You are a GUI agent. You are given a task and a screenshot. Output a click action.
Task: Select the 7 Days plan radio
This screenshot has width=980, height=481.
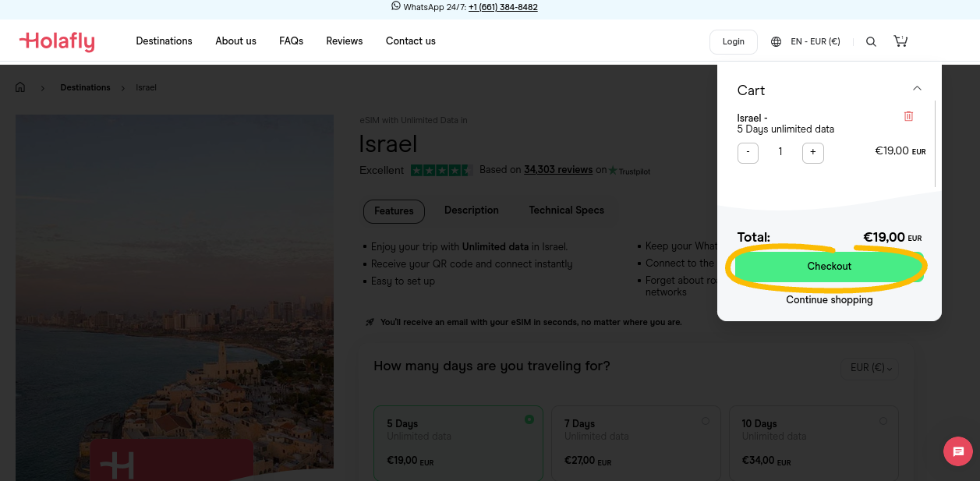coord(706,421)
